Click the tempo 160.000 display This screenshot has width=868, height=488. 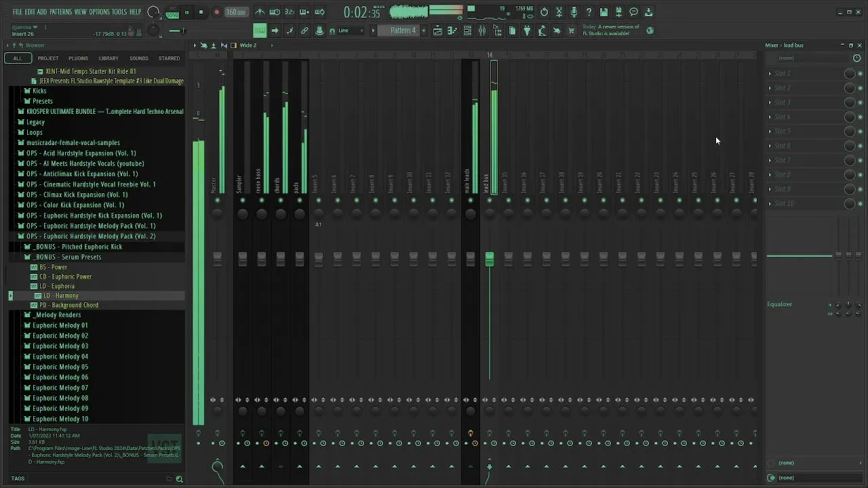(x=235, y=12)
